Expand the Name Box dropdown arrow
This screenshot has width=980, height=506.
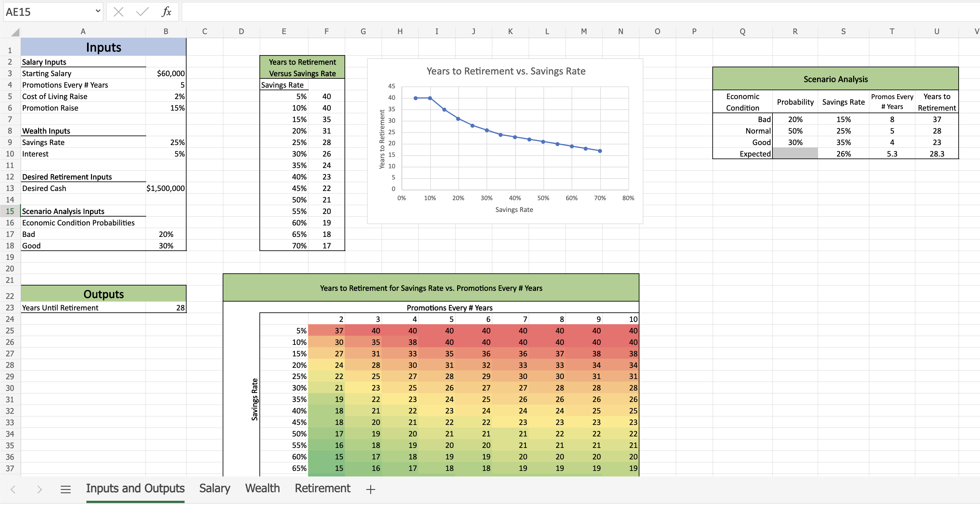pos(98,11)
